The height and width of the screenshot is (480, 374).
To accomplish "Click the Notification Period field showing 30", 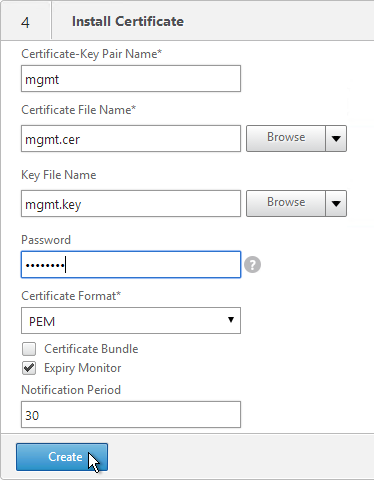I will pos(131,415).
